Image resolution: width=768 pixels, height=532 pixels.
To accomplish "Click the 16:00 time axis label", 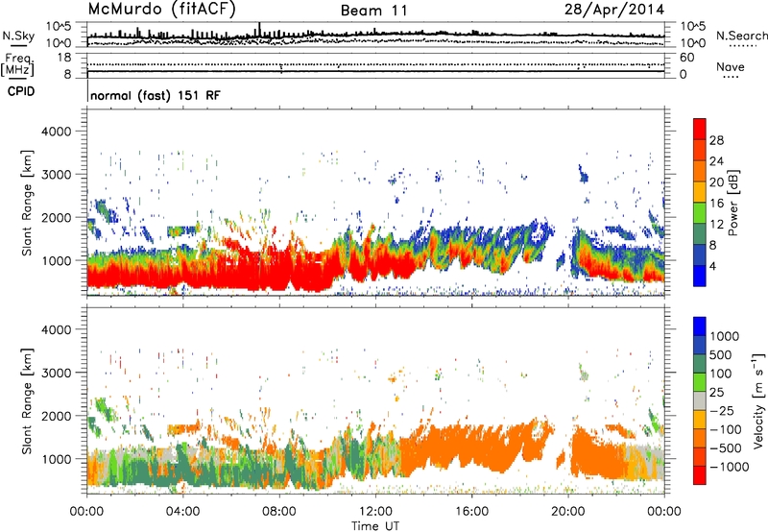I will pos(471,512).
